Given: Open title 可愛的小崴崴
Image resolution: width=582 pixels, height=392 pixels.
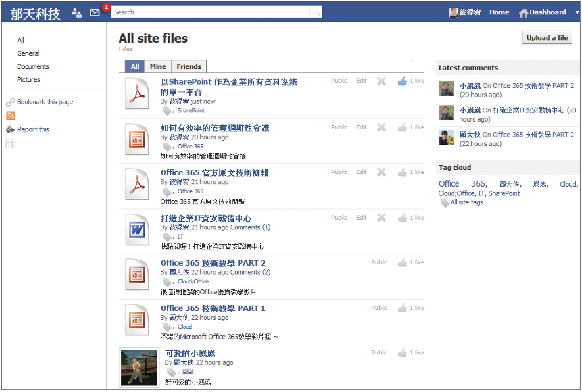Looking at the screenshot, I should [190, 353].
